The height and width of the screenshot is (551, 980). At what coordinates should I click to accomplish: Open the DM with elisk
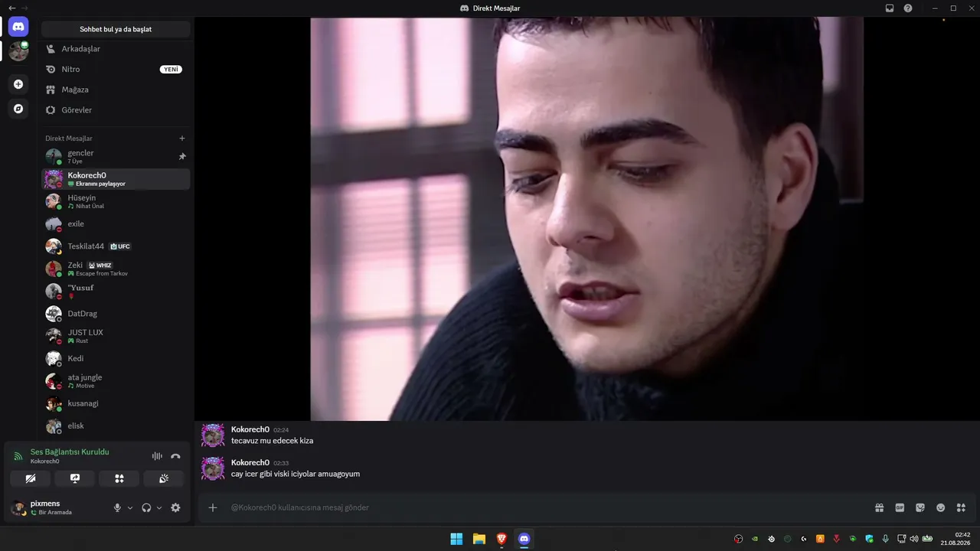(x=116, y=426)
